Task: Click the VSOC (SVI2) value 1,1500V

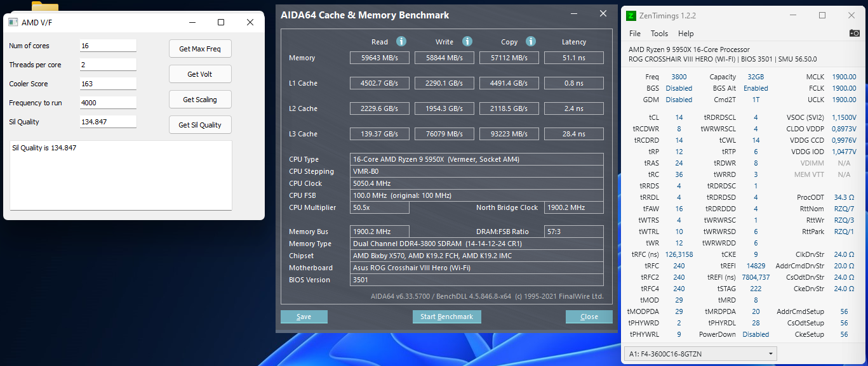Action: pyautogui.click(x=844, y=117)
